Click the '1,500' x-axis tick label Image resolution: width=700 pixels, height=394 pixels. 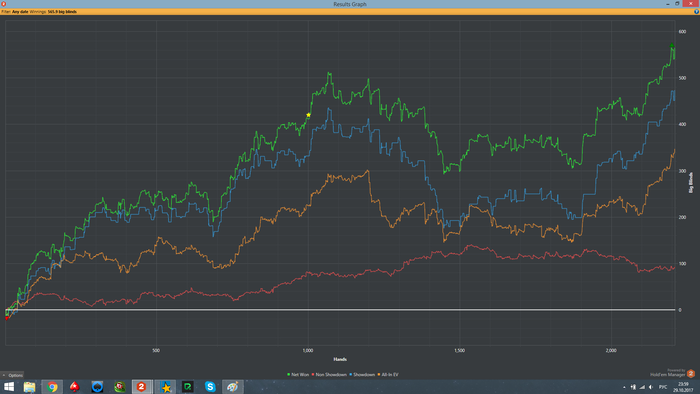tap(459, 350)
